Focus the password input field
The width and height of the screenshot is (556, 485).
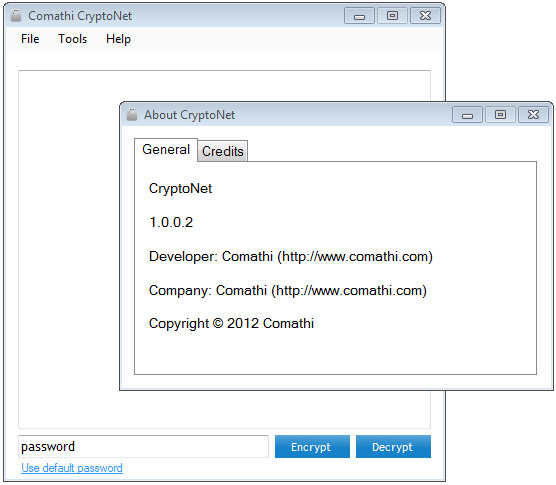[143, 446]
